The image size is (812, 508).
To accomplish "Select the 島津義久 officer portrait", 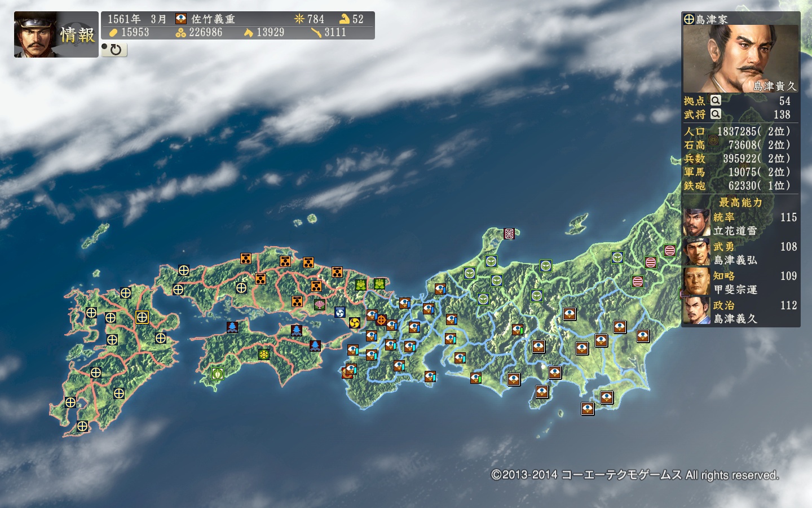I will point(697,311).
